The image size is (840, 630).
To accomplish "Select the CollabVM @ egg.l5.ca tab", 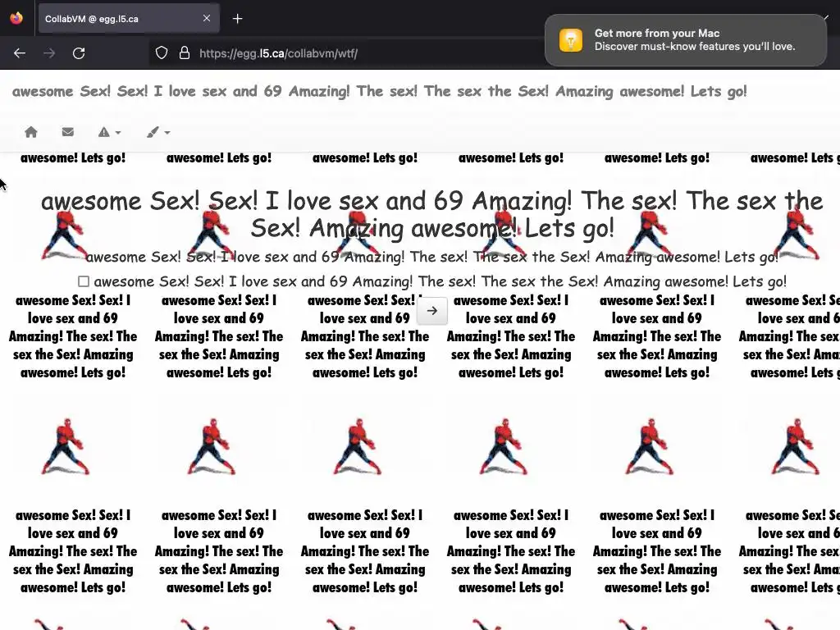I will (129, 19).
